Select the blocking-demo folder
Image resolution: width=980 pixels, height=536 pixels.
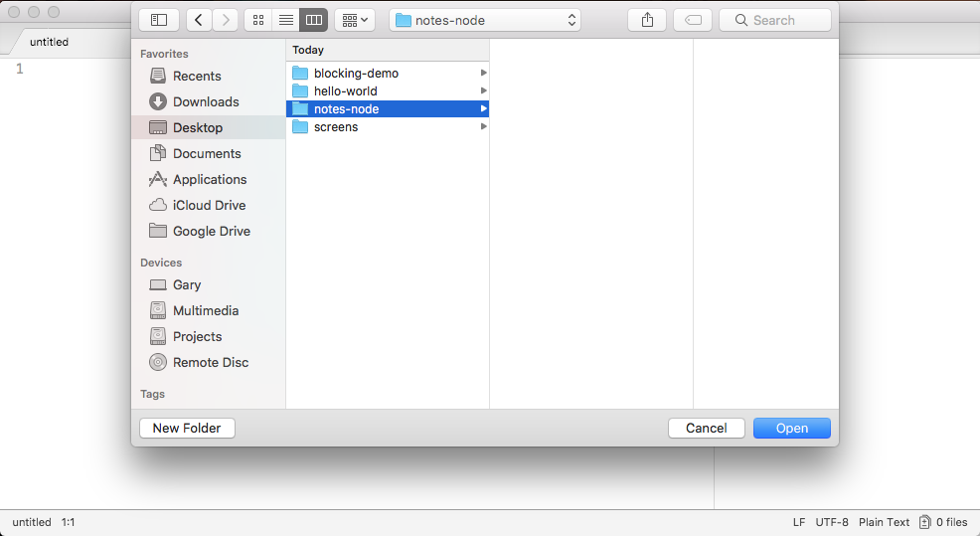pos(388,74)
